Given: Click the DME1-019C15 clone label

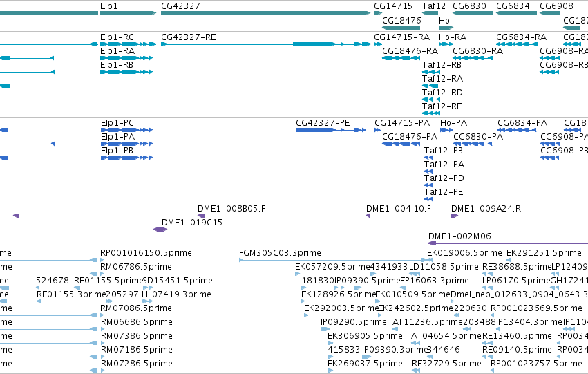Looking at the screenshot, I should pyautogui.click(x=192, y=223).
